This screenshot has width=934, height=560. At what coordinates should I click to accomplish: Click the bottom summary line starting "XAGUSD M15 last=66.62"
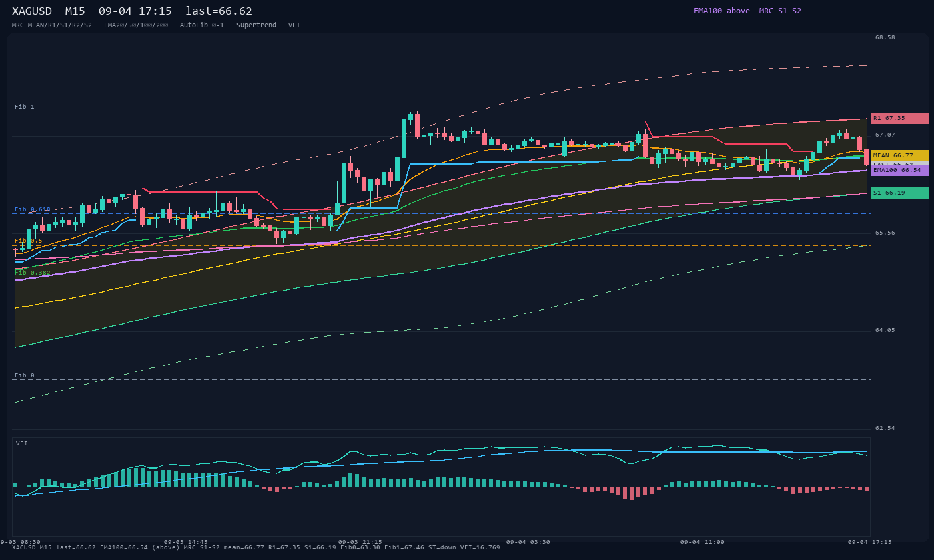[x=256, y=548]
